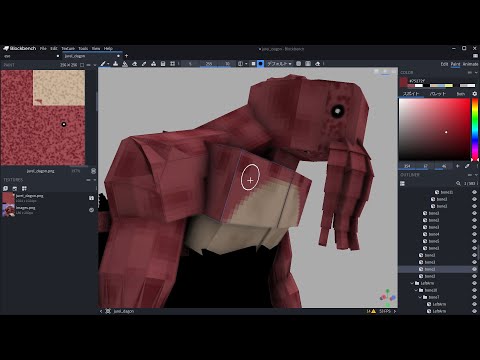Open the Tools menu
Image resolution: width=480 pixels, height=360 pixels.
(83, 48)
